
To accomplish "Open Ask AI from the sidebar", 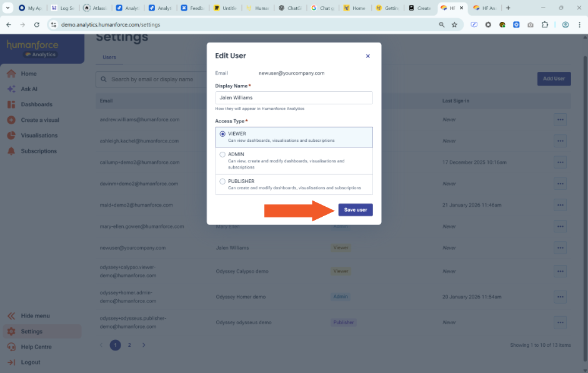I will pos(11,89).
